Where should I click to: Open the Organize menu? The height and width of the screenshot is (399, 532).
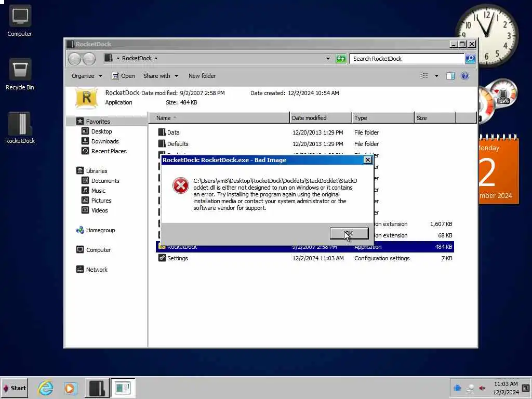(87, 76)
